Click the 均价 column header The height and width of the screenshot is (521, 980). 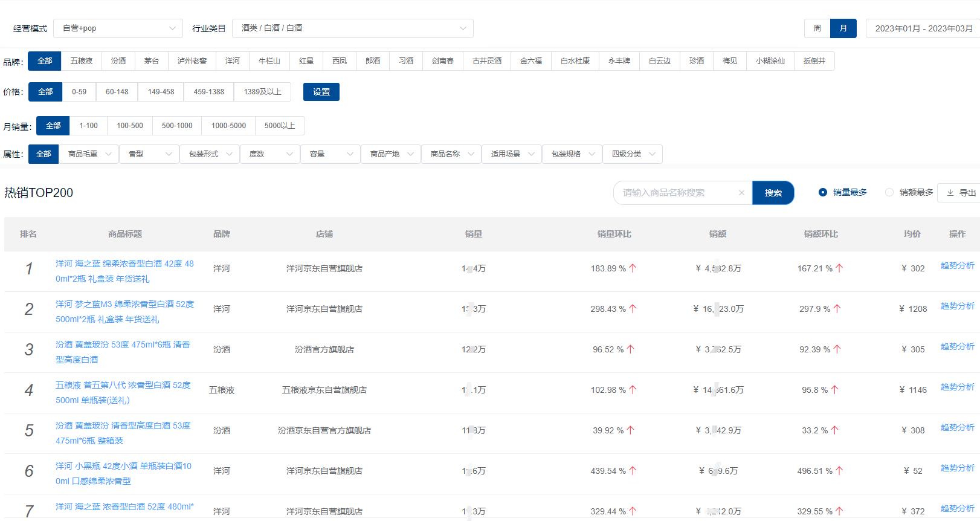click(912, 234)
